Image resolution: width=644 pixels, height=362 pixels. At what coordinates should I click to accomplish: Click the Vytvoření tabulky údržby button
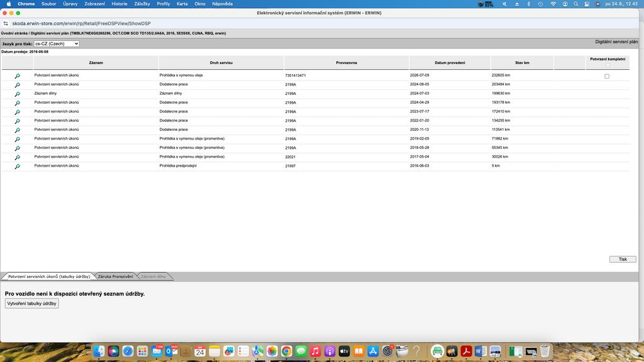coord(31,304)
